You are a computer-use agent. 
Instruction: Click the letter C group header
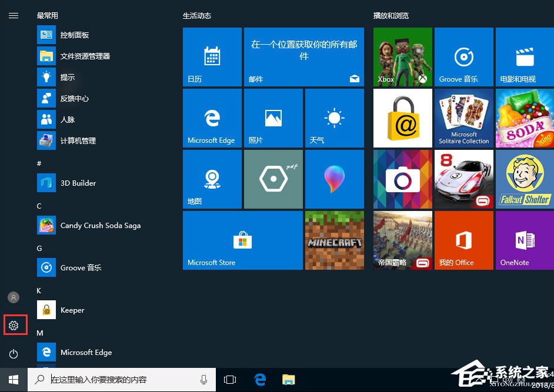[x=38, y=206]
